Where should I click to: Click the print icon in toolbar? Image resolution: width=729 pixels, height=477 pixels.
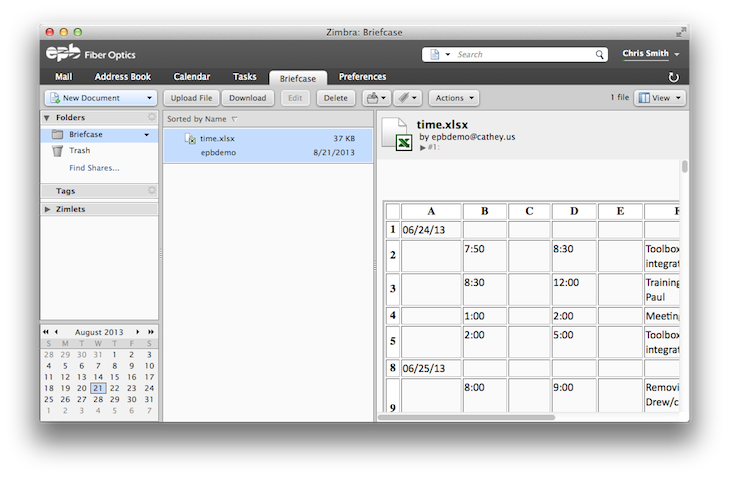click(372, 98)
